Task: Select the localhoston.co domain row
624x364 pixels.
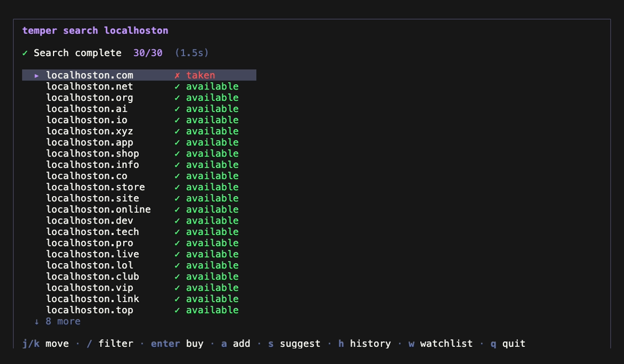Action: click(x=139, y=176)
